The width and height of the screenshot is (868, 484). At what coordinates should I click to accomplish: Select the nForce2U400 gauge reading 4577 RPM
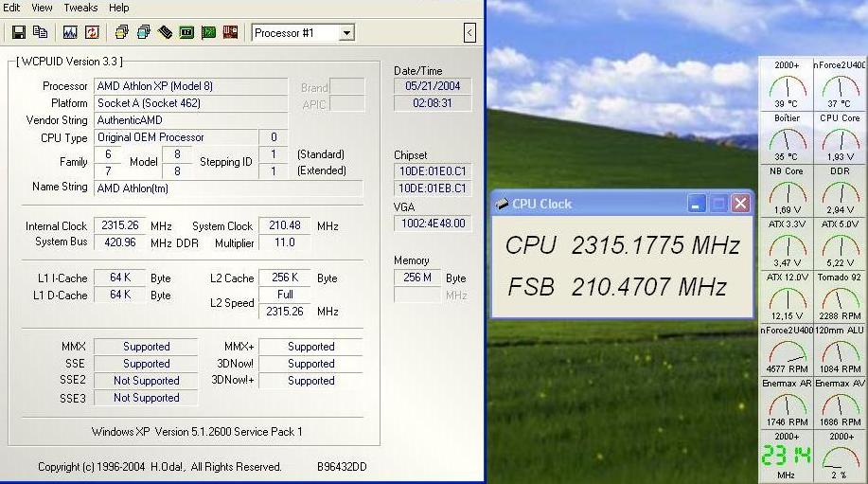point(787,350)
